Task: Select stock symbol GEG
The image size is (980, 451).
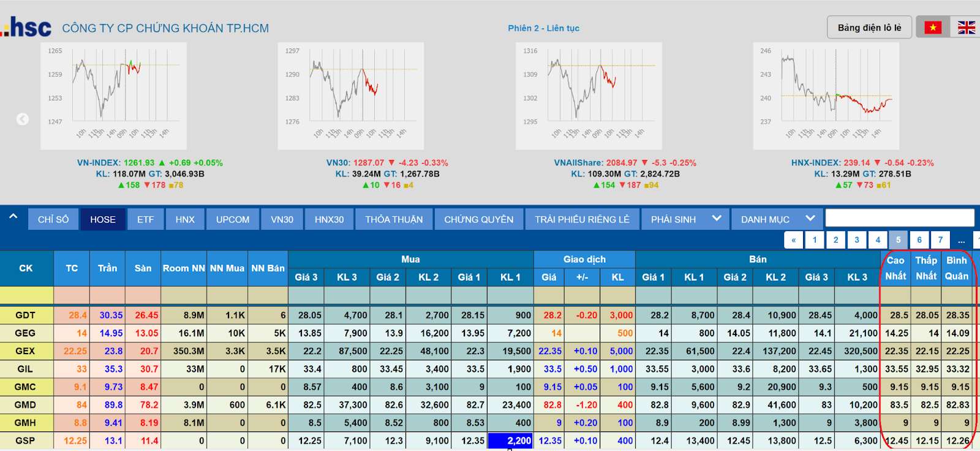Action: (x=26, y=333)
